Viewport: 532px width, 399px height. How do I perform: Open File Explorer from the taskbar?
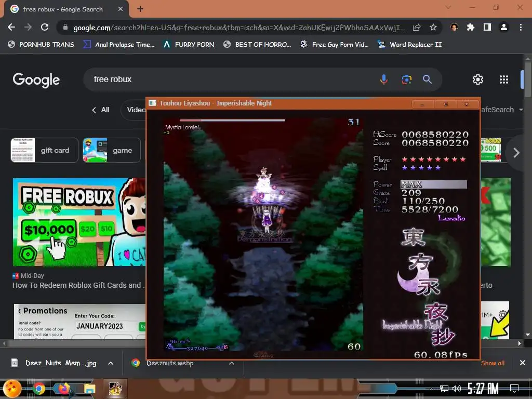coord(89,389)
